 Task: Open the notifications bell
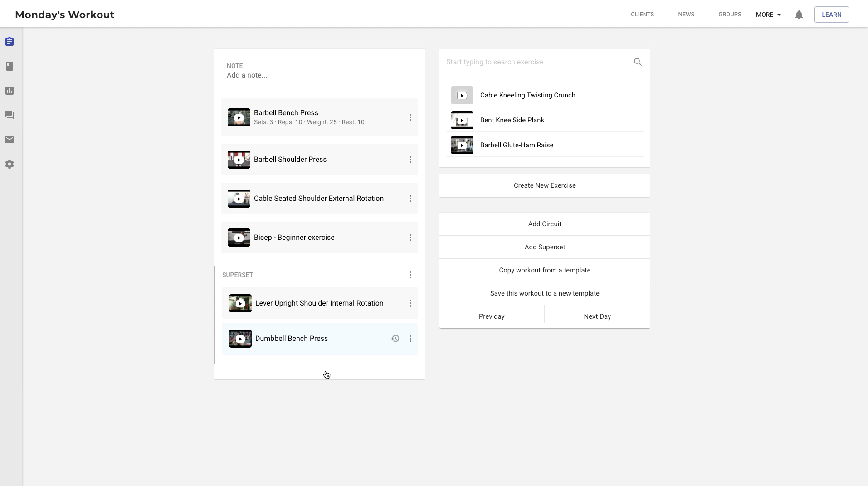(x=799, y=15)
